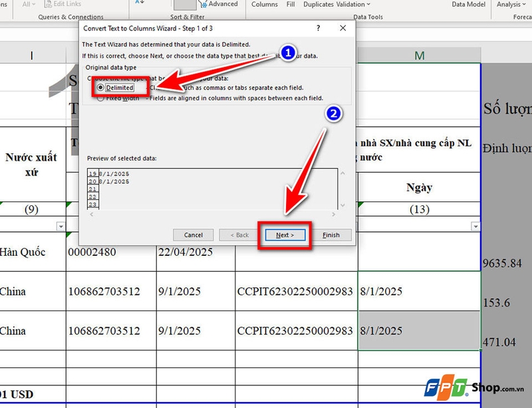Click the wizard Help question mark

[x=318, y=28]
